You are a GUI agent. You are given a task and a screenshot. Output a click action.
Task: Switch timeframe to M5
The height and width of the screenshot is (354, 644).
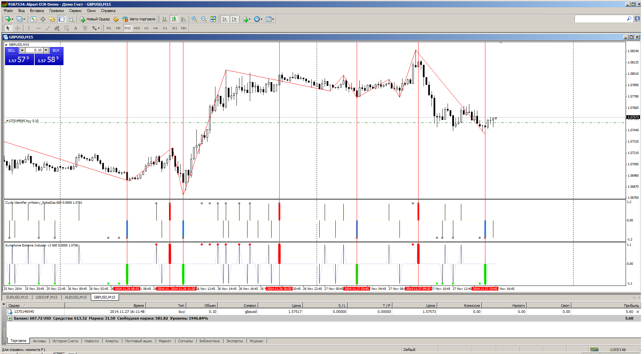point(118,28)
